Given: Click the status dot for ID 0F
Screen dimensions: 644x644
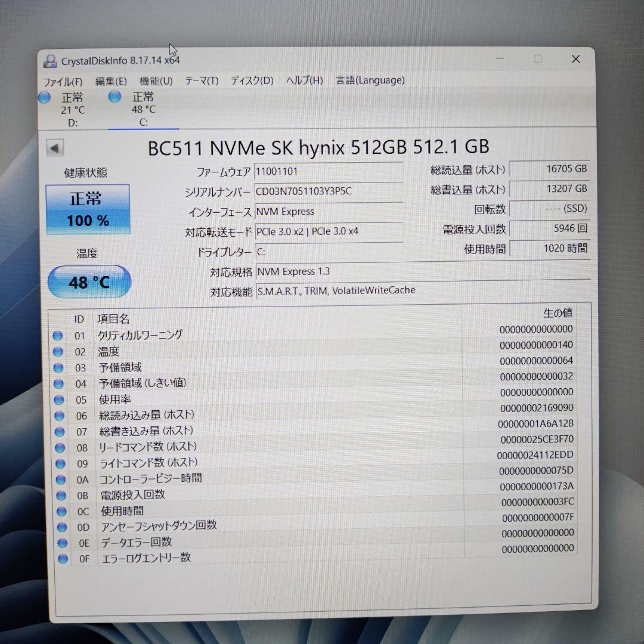Looking at the screenshot, I should pyautogui.click(x=63, y=559).
